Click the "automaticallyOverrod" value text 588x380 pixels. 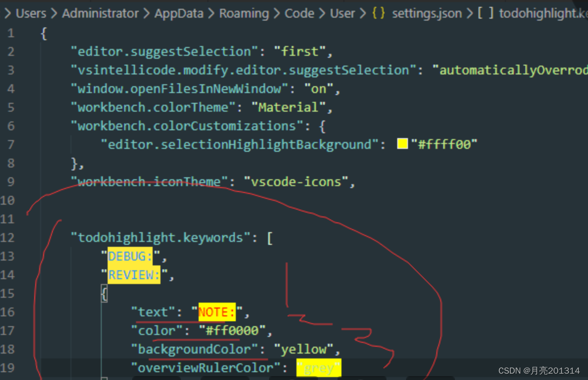pyautogui.click(x=510, y=70)
